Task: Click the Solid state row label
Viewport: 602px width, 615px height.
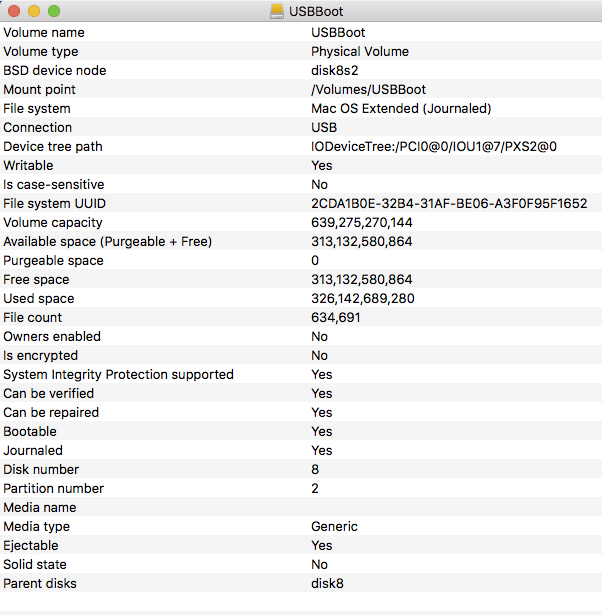Action: (x=35, y=564)
